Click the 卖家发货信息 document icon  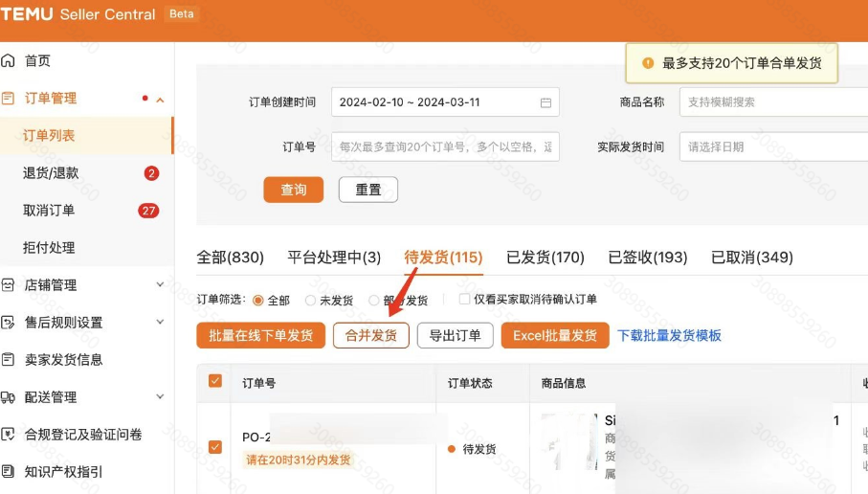coord(9,360)
